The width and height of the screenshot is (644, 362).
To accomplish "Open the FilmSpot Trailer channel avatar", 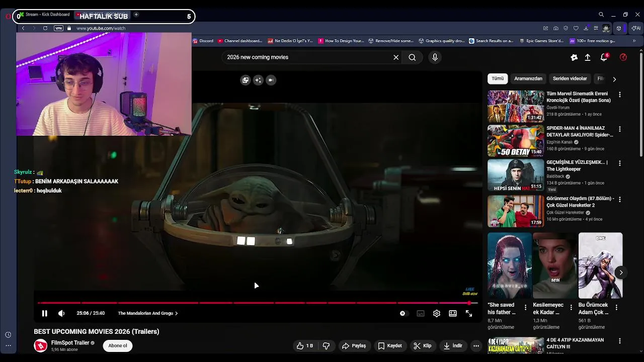I will [41, 345].
